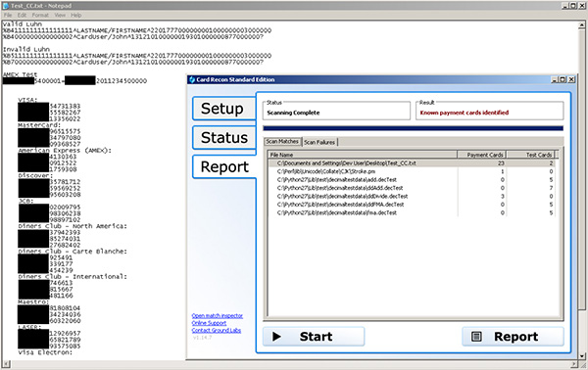
Task: Click the Scanning Complete status text
Action: 293,113
